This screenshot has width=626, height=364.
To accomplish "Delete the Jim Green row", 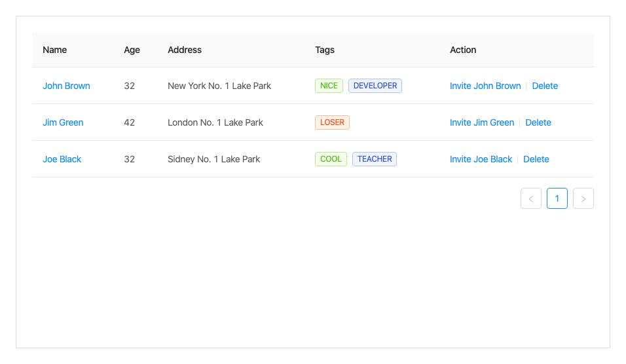I will pyautogui.click(x=538, y=122).
